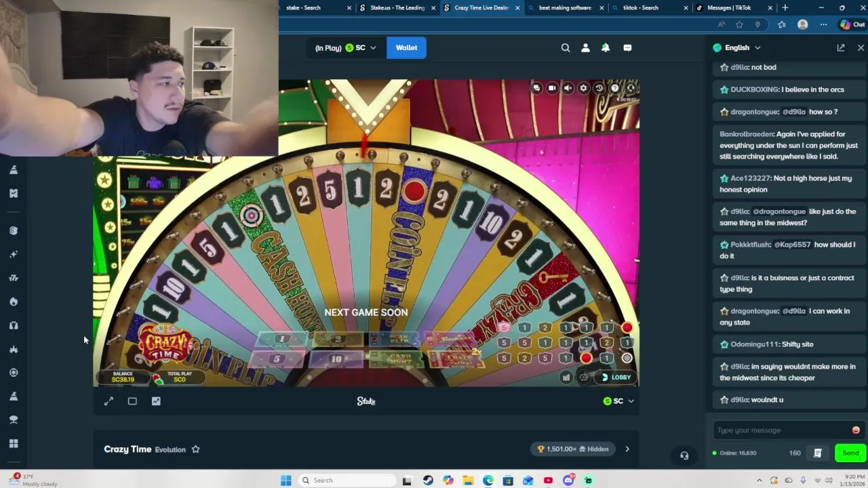Send the chat message
This screenshot has height=488, width=868.
coord(850,453)
